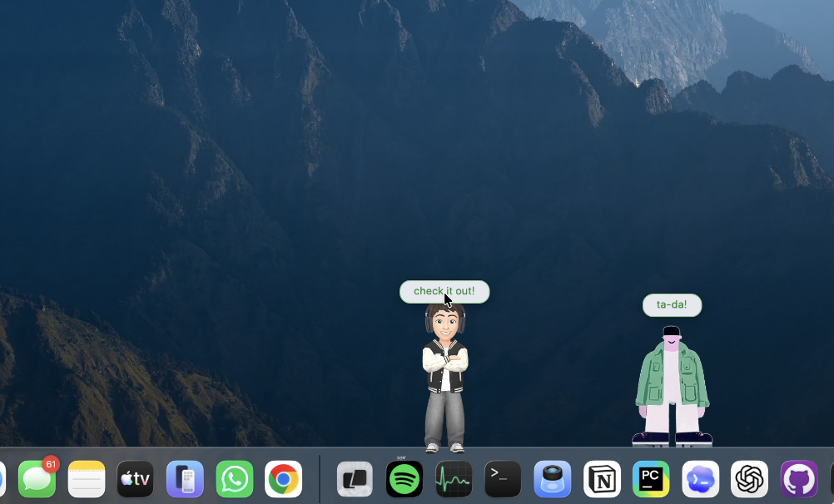Viewport: 834px width, 504px height.
Task: Launch Spotify
Action: [405, 479]
